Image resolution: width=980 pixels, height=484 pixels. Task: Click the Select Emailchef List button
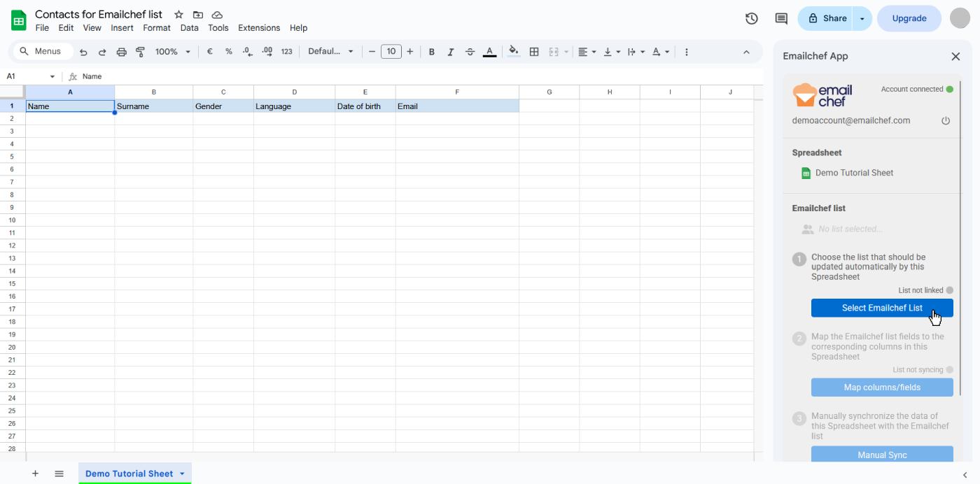(881, 308)
